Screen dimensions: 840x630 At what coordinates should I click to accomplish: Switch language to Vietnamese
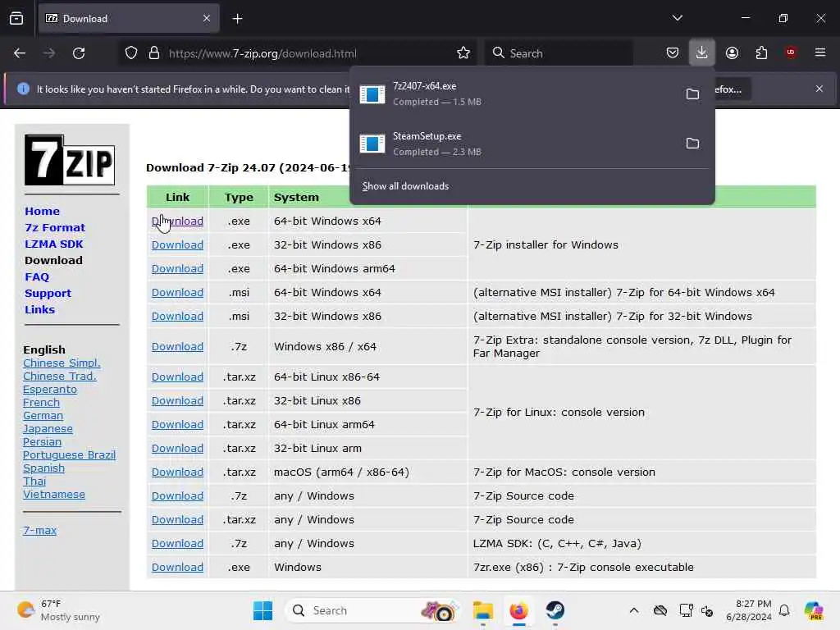pos(53,495)
